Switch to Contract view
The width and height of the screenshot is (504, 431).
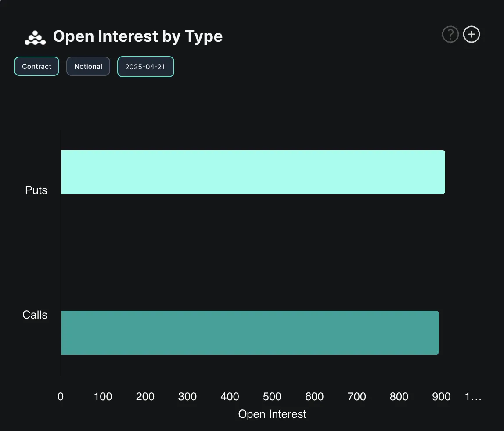pyautogui.click(x=36, y=67)
